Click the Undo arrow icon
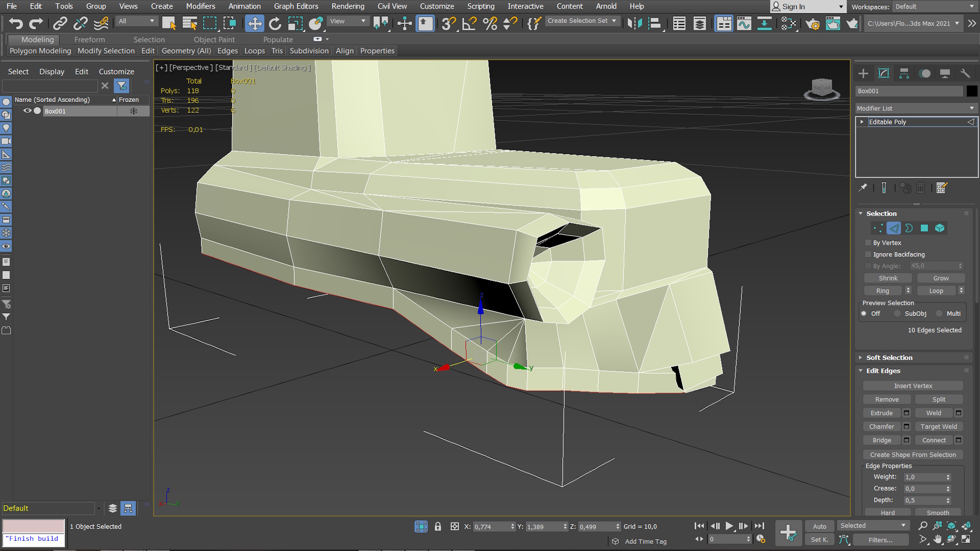The width and height of the screenshot is (980, 551). pos(16,23)
